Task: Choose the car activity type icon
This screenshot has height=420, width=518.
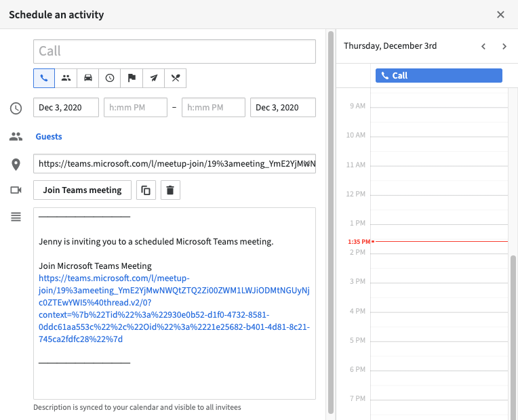Action: click(88, 79)
